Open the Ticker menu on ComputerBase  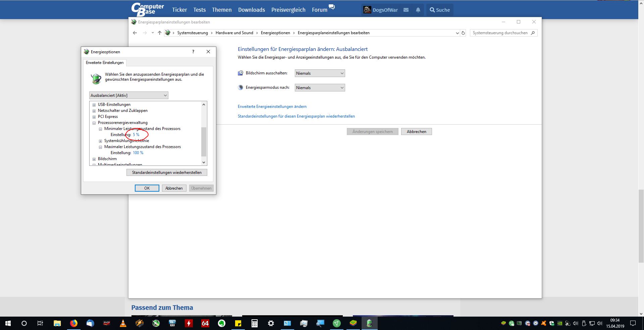(x=179, y=10)
